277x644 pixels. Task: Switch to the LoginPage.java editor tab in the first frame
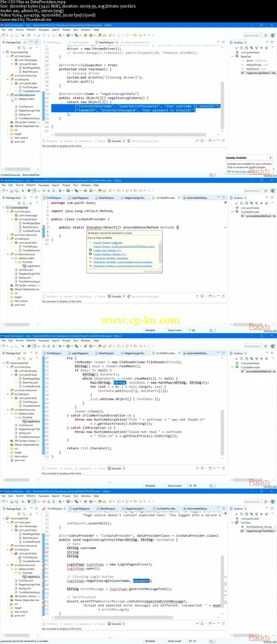coord(79,42)
